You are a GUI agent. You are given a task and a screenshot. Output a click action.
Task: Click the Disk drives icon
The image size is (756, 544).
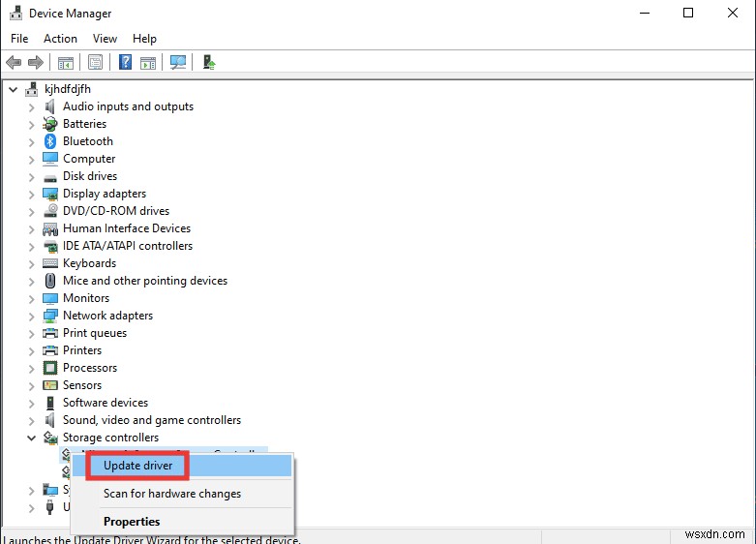point(50,178)
